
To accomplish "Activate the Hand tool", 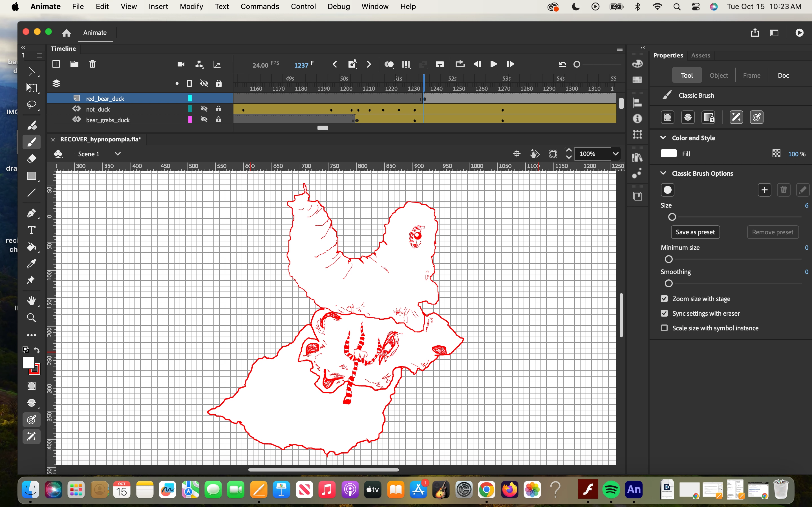I will click(x=32, y=301).
